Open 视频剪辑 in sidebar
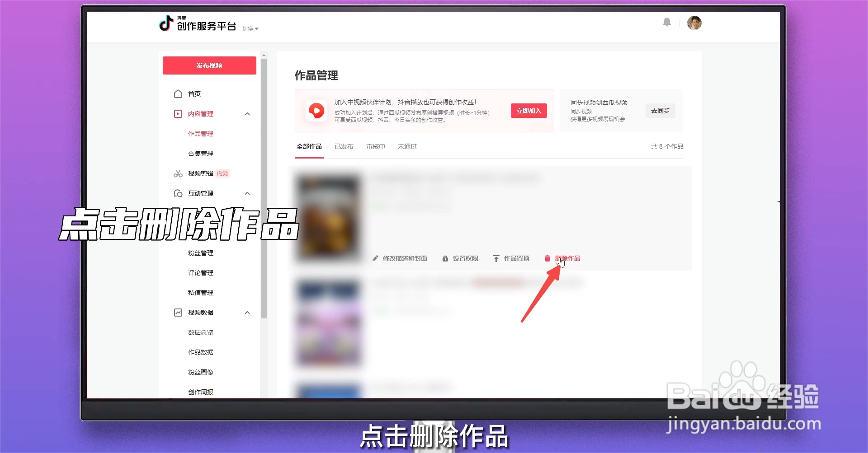868x453 pixels. tap(201, 173)
